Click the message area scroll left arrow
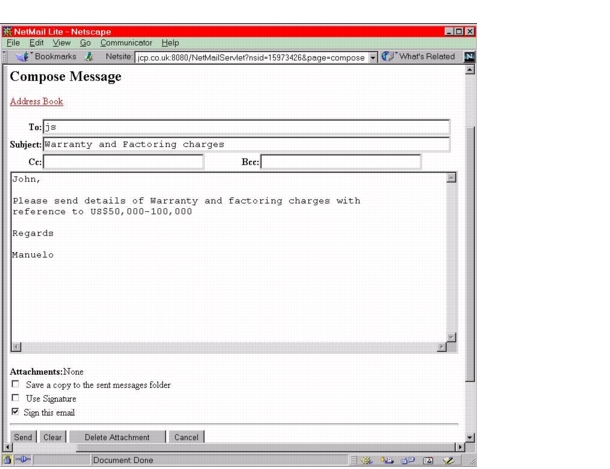Viewport: 610px width, 469px height. 16,346
